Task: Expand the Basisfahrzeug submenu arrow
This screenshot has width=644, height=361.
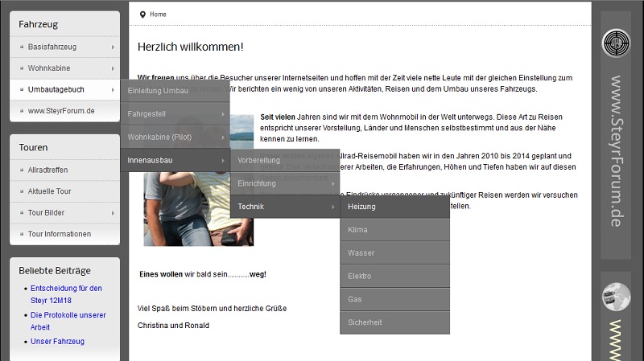Action: (113, 47)
